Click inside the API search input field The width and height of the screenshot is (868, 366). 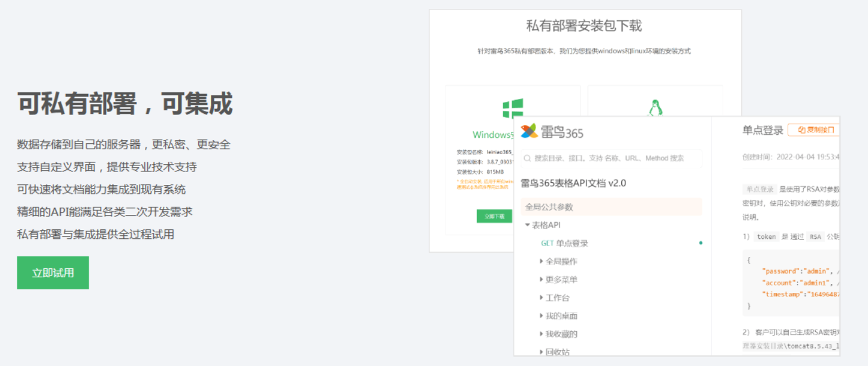(x=599, y=159)
